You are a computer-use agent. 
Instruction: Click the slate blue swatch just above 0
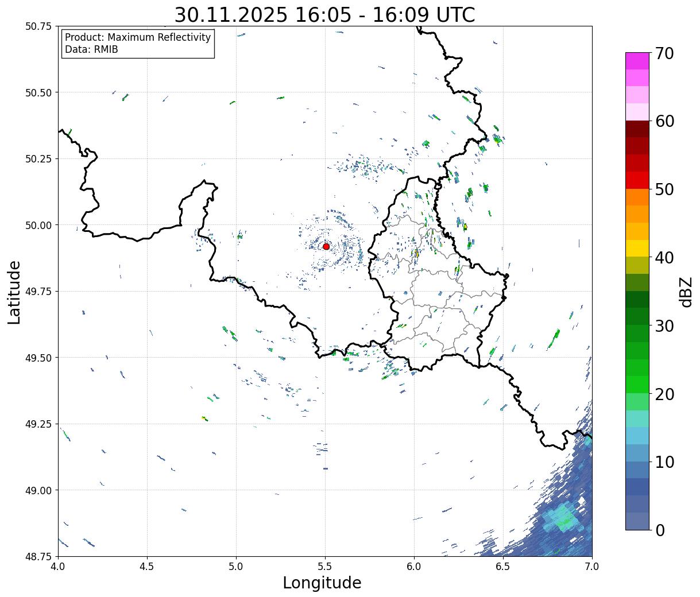click(637, 521)
